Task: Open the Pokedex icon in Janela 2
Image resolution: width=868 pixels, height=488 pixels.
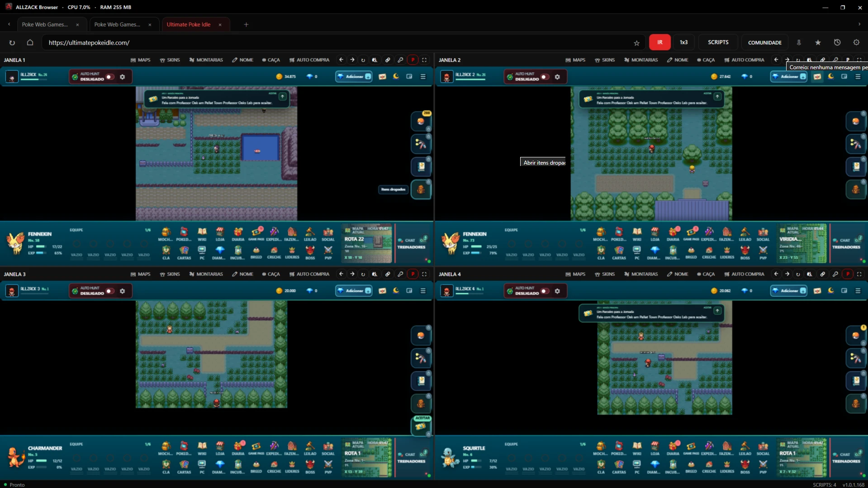Action: pos(619,234)
